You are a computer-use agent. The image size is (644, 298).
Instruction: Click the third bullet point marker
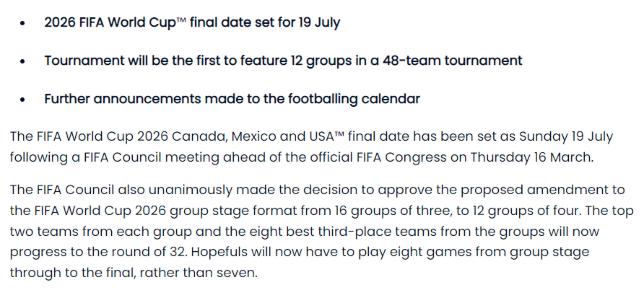pos(23,100)
